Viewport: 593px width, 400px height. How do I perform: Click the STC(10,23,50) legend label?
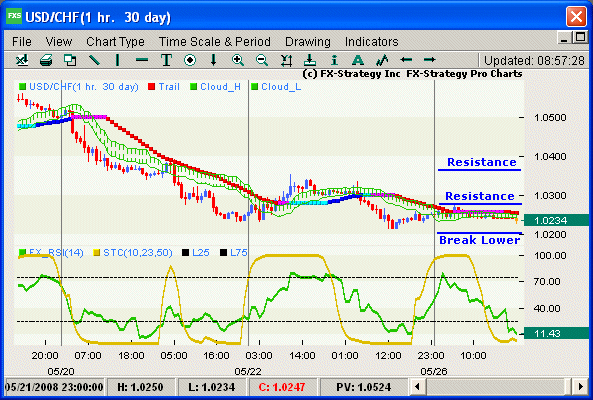pyautogui.click(x=138, y=253)
